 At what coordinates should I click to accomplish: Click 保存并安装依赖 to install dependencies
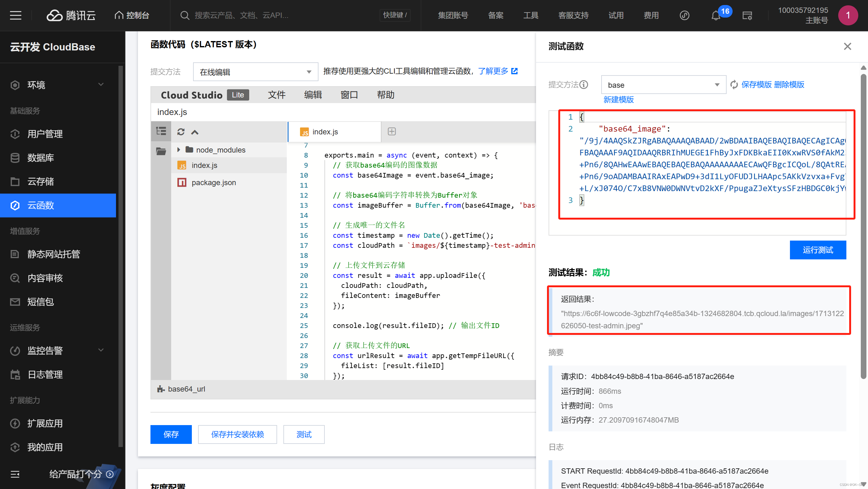(x=237, y=434)
